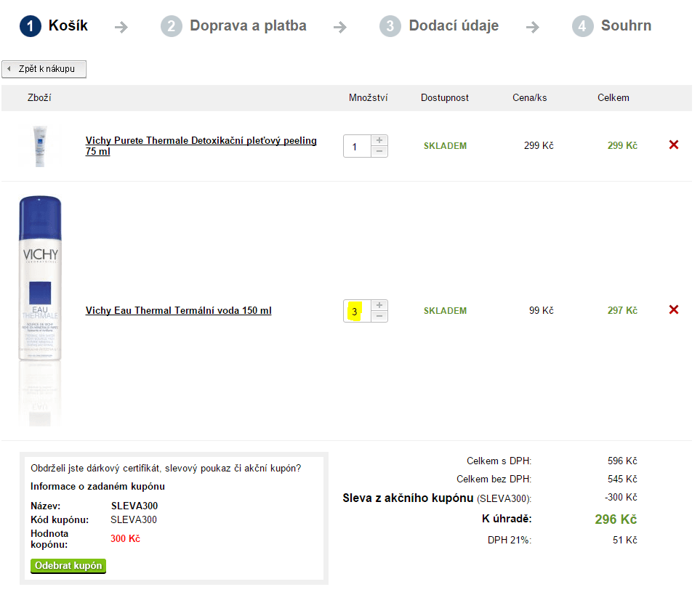The height and width of the screenshot is (595, 700).
Task: Click the -300 Kč coupon discount value
Action: point(621,498)
